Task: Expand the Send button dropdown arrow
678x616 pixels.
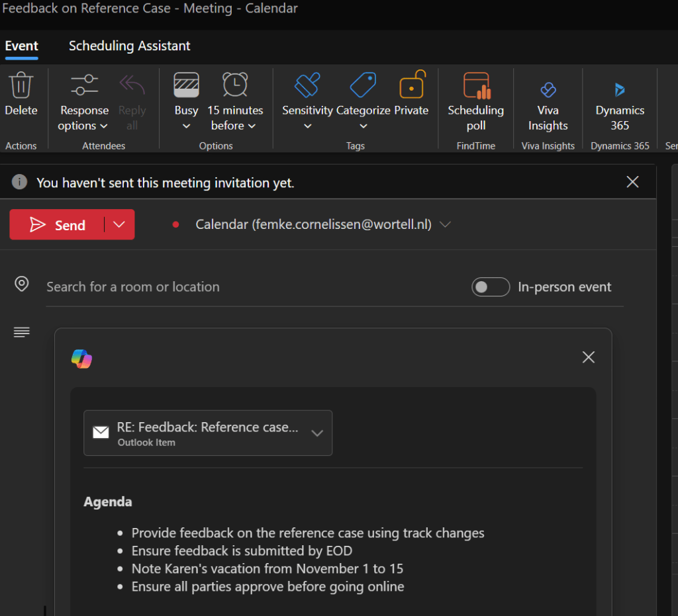Action: 119,225
